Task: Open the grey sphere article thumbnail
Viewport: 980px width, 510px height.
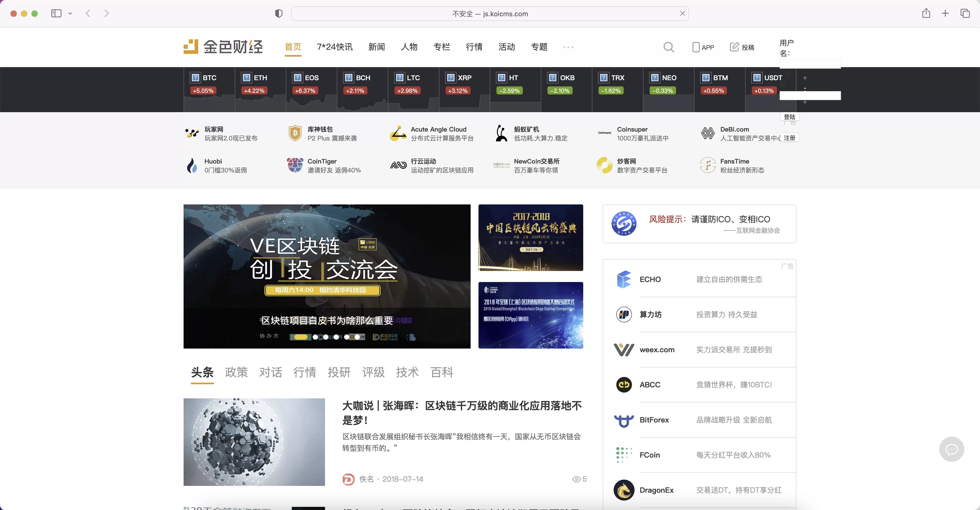Action: click(254, 442)
